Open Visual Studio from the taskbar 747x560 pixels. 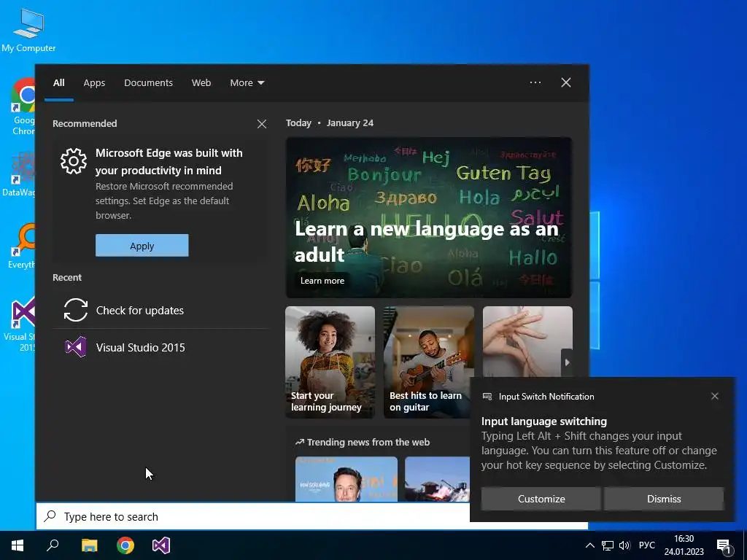click(161, 545)
